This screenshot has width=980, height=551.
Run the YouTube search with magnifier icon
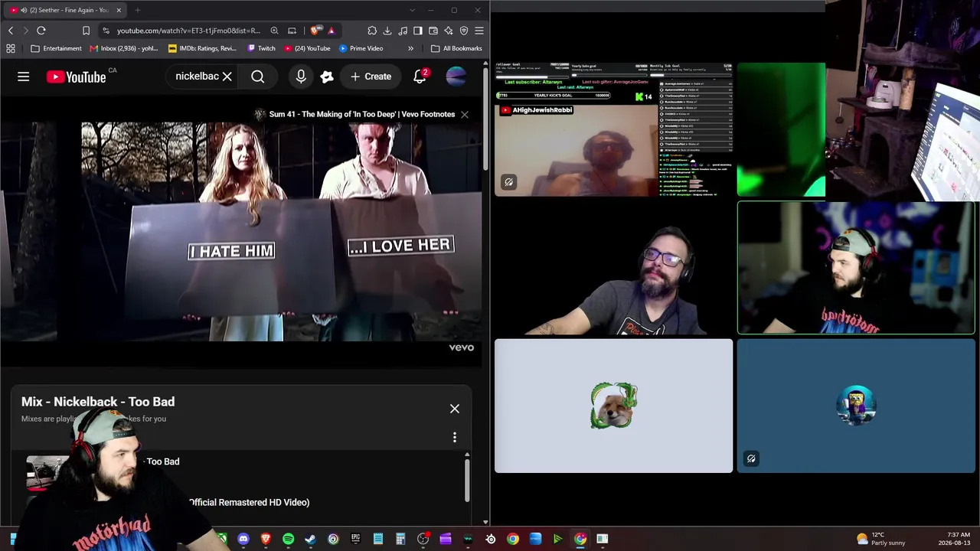(x=258, y=77)
